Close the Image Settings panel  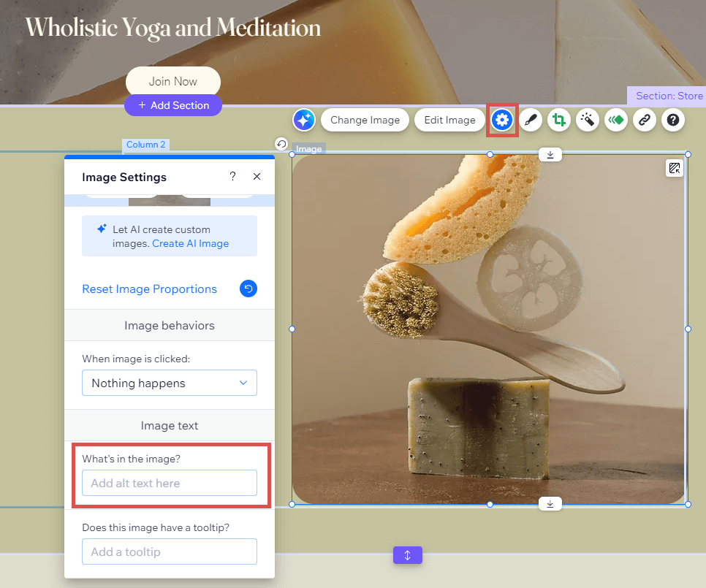(257, 177)
